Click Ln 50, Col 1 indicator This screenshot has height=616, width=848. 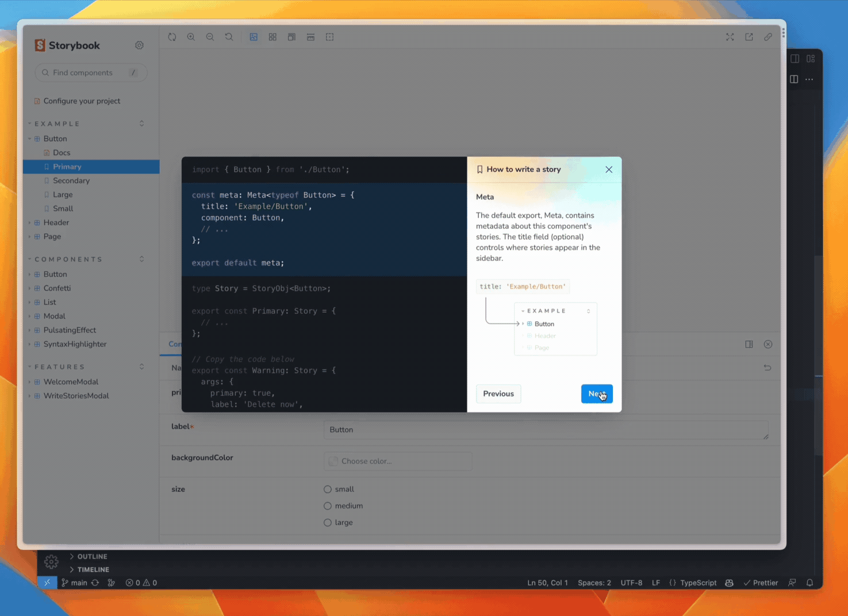point(547,583)
